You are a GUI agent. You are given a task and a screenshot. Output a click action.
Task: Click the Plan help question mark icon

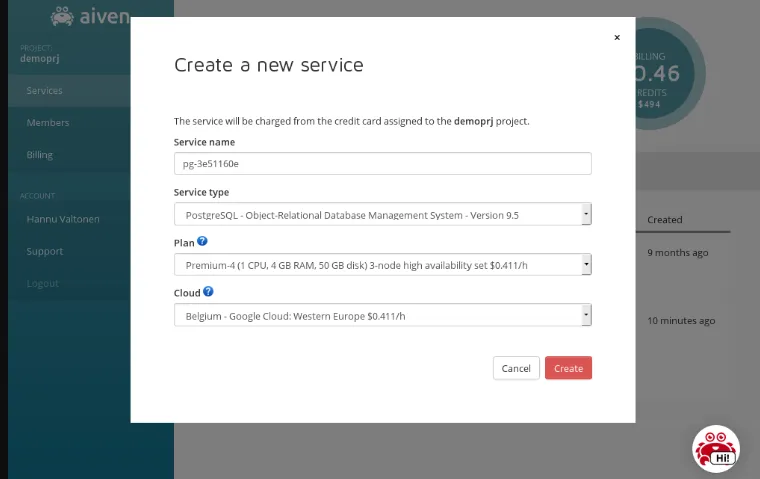pos(203,241)
